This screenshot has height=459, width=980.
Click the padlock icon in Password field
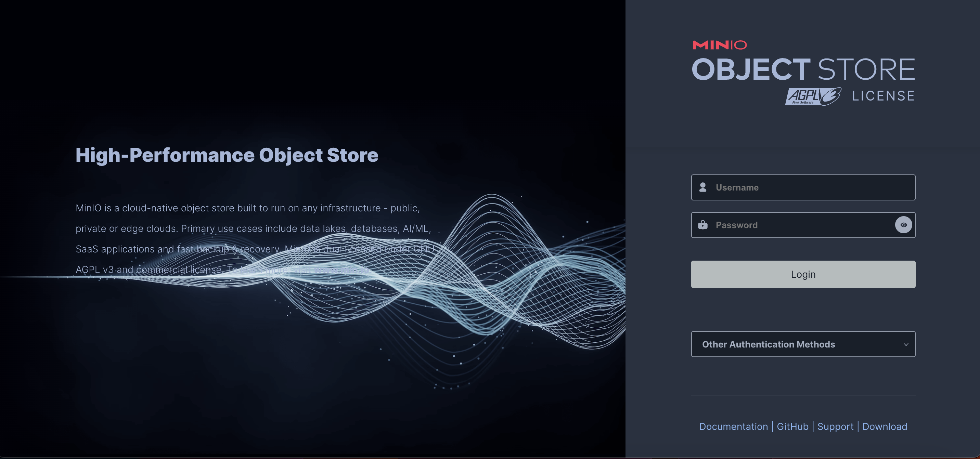[702, 225]
